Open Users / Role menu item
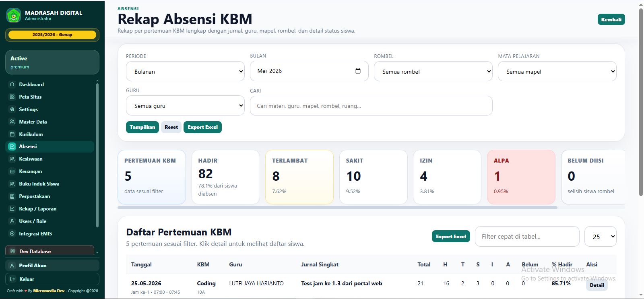 pyautogui.click(x=50, y=221)
